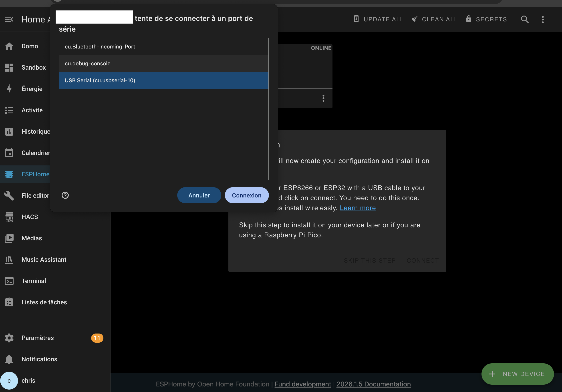Open SECRETS editor
Viewport: 562px width, 392px height.
(x=486, y=19)
